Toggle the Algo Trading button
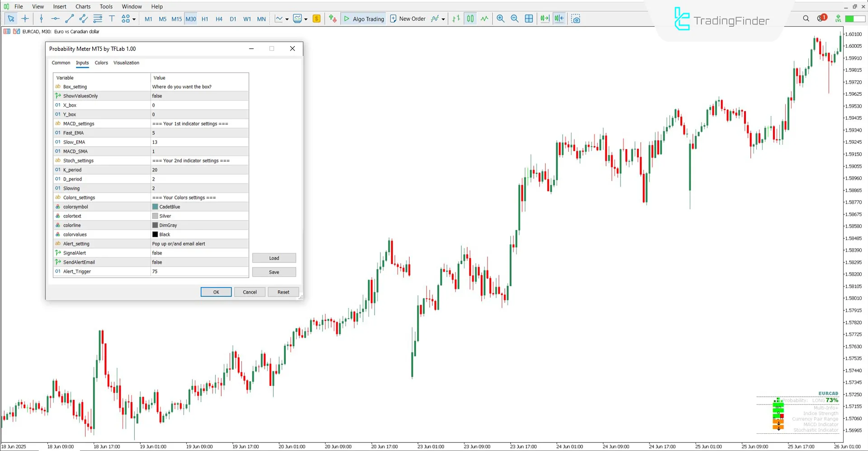 [x=364, y=19]
